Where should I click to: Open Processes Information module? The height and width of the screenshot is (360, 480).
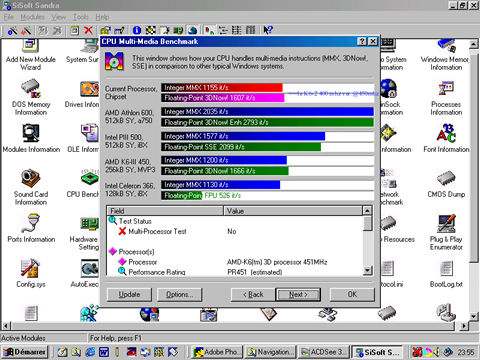[446, 99]
